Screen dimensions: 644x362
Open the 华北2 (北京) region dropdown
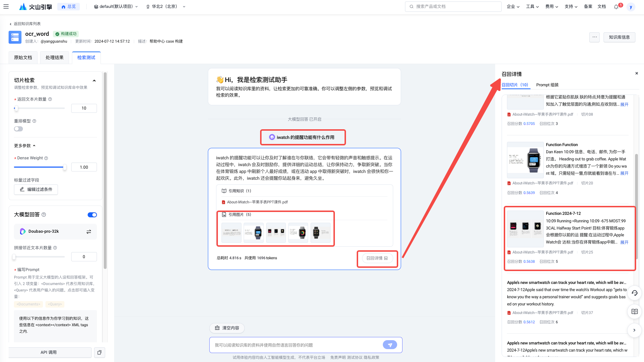click(x=166, y=6)
